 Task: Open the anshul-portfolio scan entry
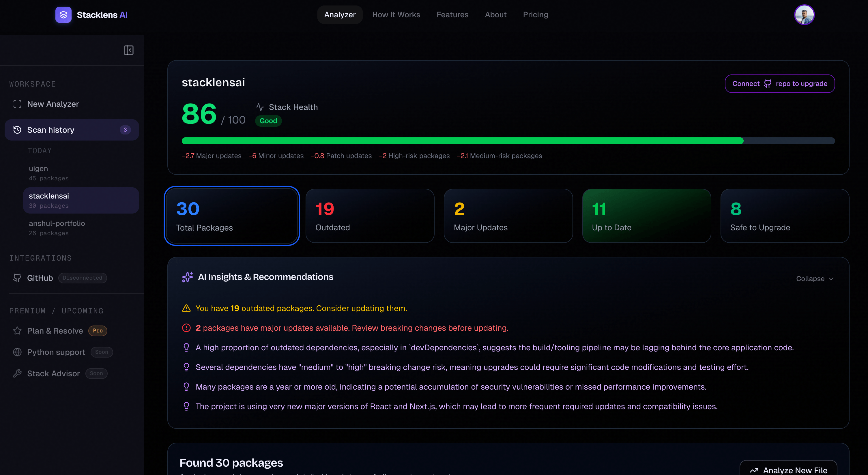81,228
